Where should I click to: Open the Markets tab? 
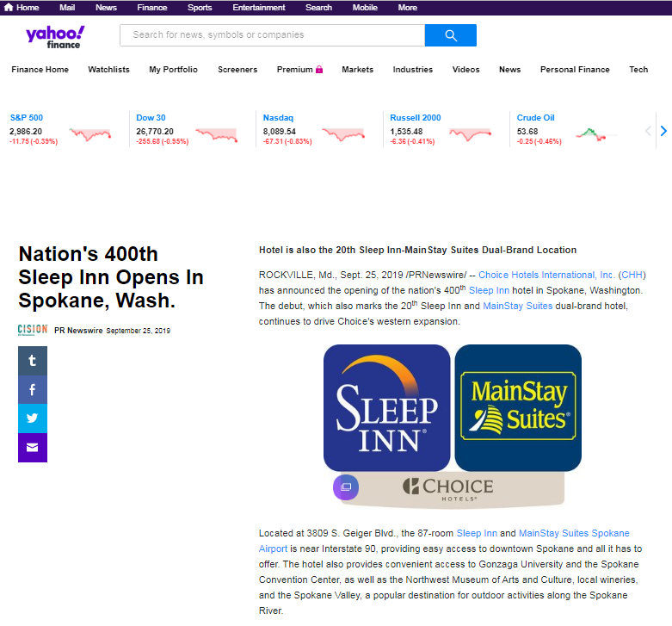pos(357,70)
